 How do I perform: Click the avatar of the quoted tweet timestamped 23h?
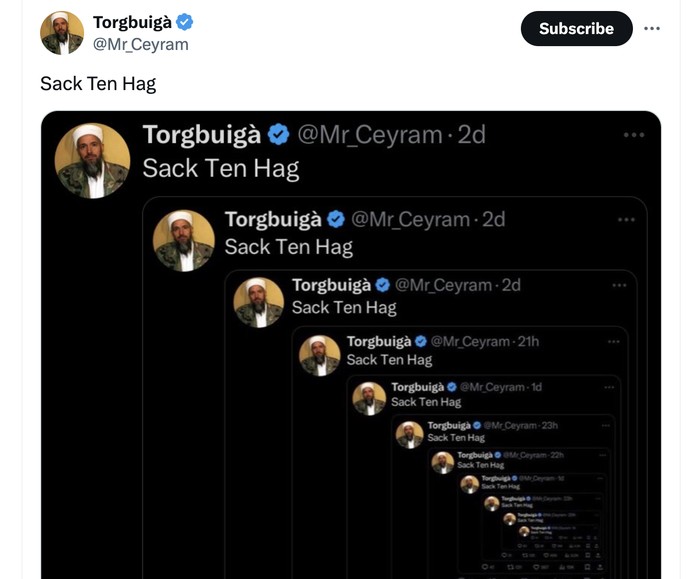pyautogui.click(x=409, y=434)
